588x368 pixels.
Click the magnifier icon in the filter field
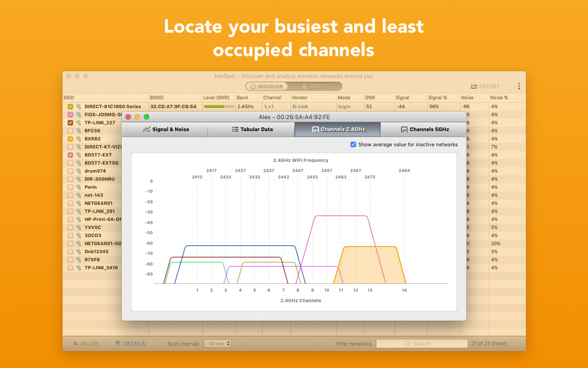tap(407, 344)
